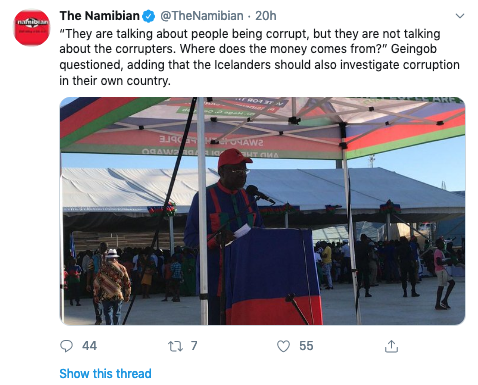The image size is (478, 385).
Task: Retweet using the retweet arrows icon
Action: tap(175, 346)
